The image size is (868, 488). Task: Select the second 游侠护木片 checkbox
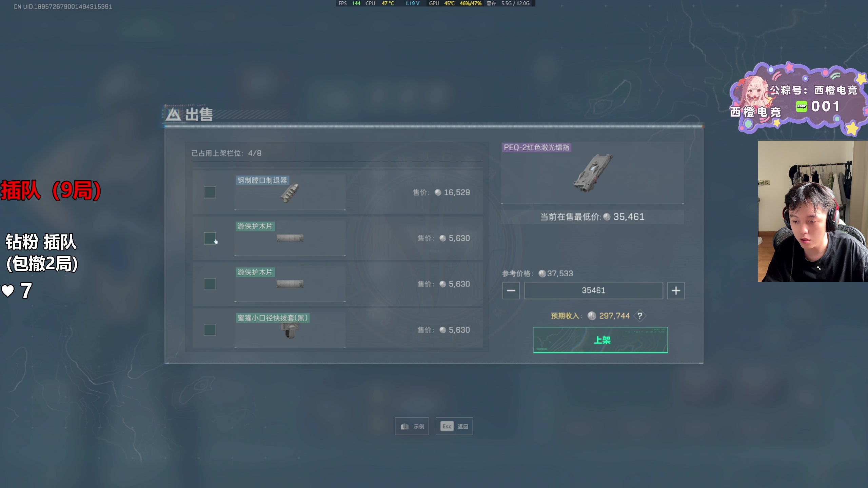210,284
